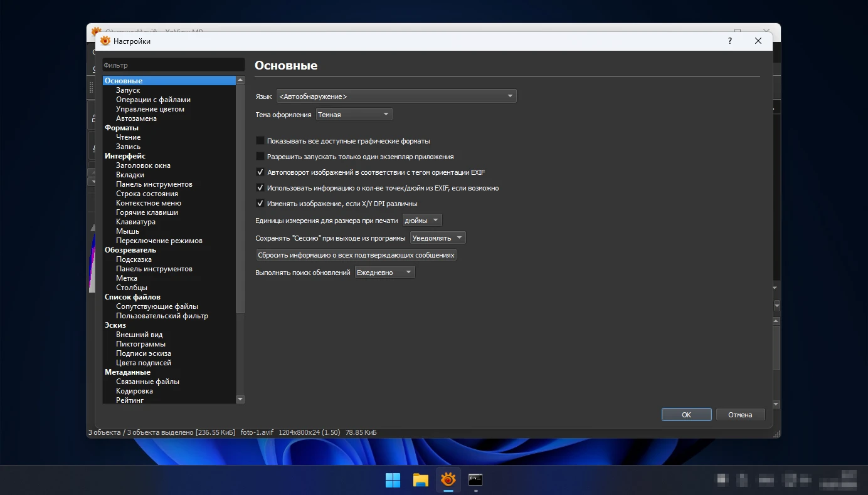Screen dimensions: 868x495
Task: Open the terminal icon in the taskbar
Action: pos(475,480)
